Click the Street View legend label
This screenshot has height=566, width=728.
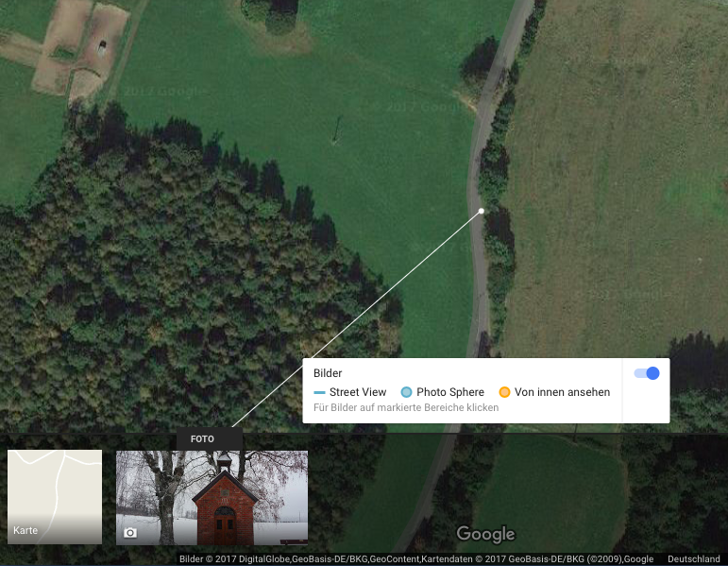358,392
